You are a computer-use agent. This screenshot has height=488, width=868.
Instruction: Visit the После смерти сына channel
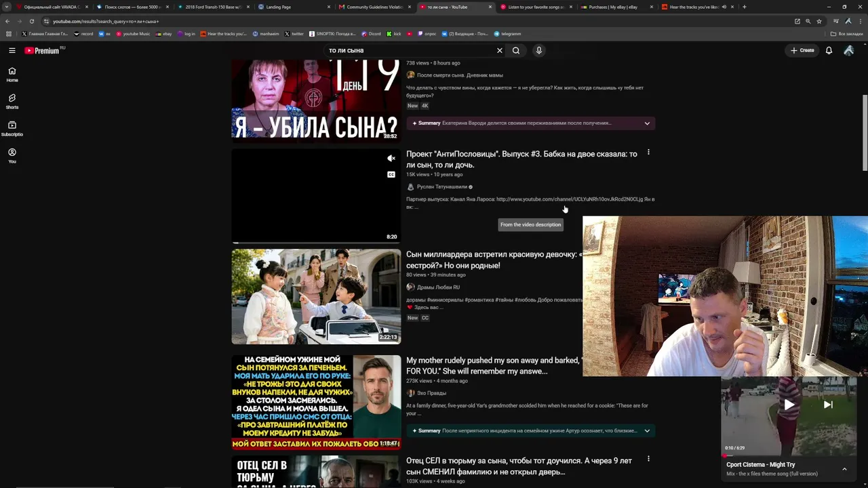tap(460, 75)
